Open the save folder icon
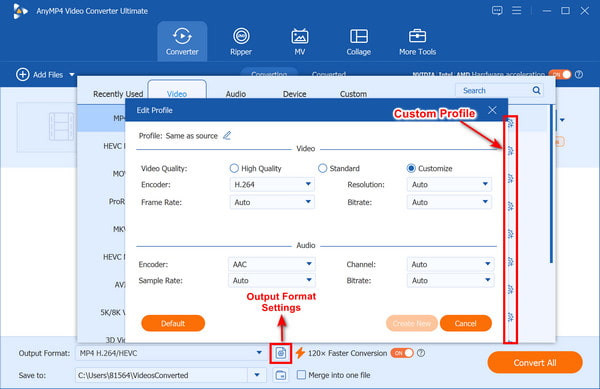This screenshot has height=389, width=600. point(281,375)
